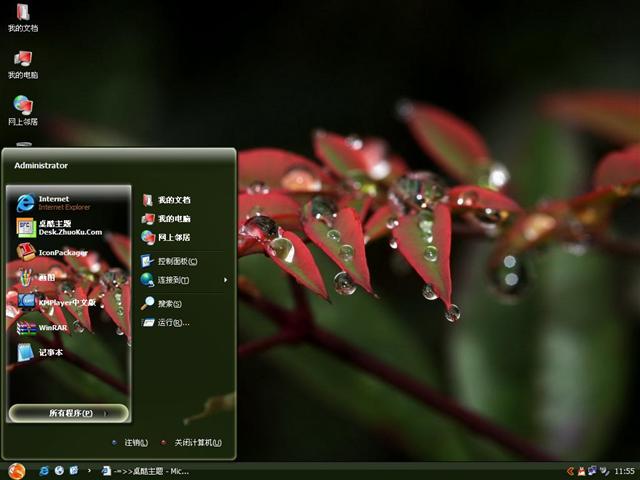Click the third quick launch icon
Viewport: 640px width, 480px height.
coord(74,471)
